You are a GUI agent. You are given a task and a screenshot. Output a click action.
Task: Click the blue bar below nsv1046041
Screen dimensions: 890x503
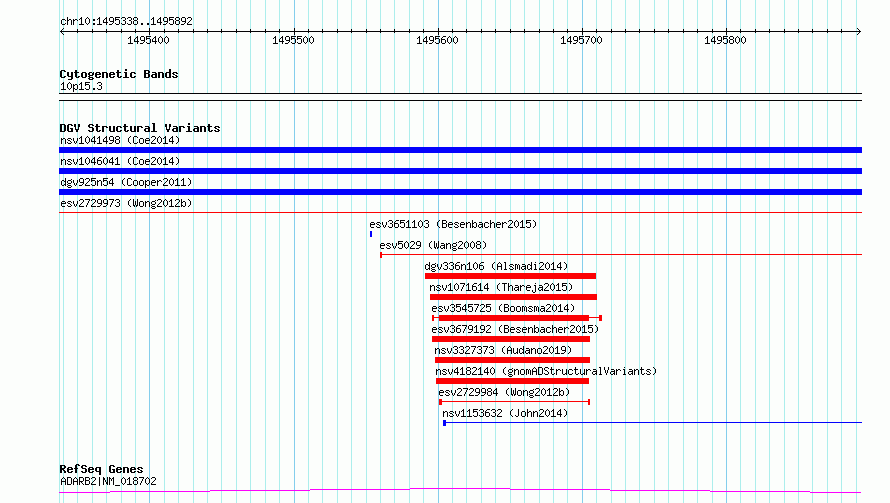(460, 171)
